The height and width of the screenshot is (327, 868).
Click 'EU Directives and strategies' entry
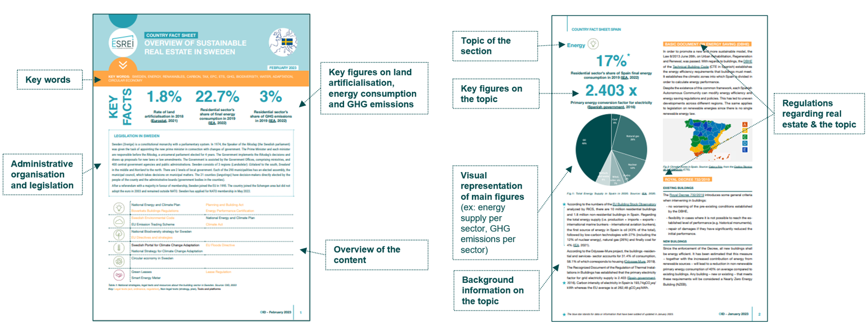coord(152,237)
